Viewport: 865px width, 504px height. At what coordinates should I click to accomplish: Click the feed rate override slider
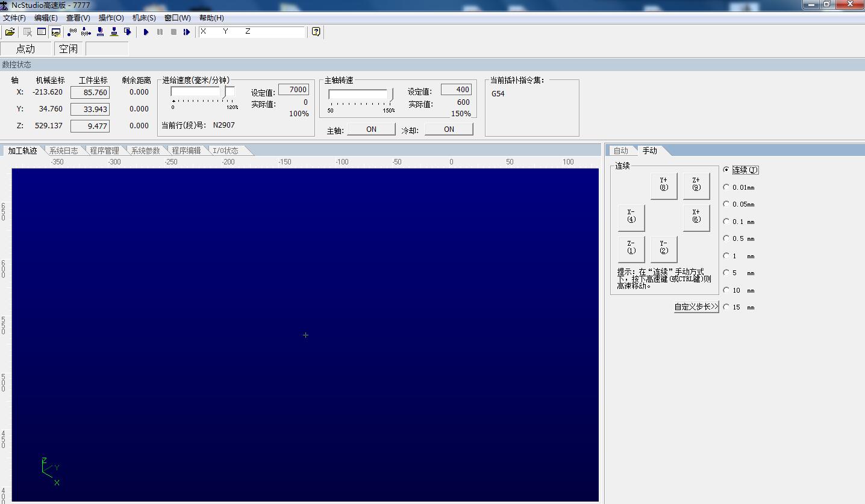tap(204, 93)
